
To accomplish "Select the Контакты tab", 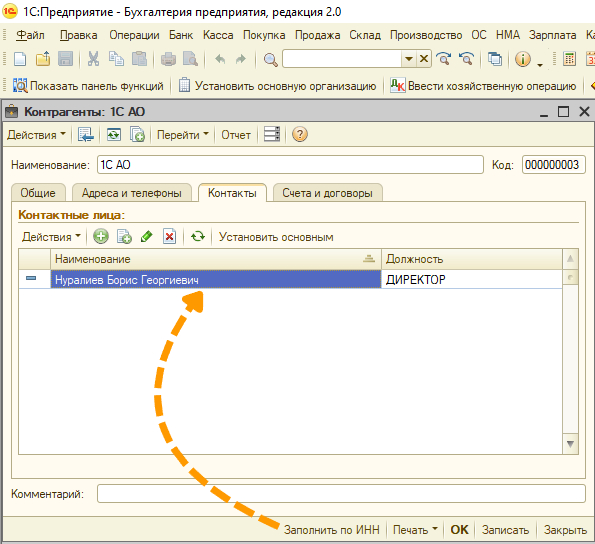I will 232,193.
